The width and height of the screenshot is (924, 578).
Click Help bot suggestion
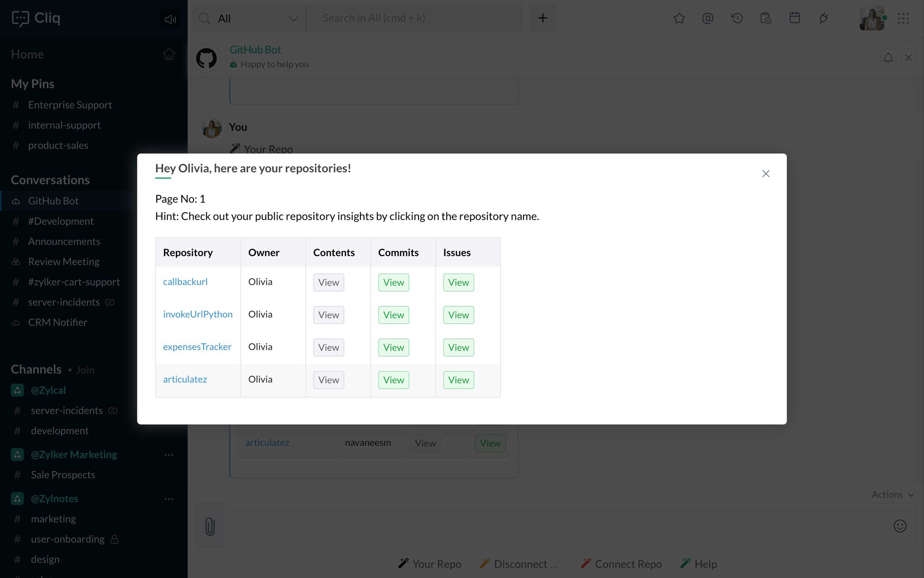[698, 564]
